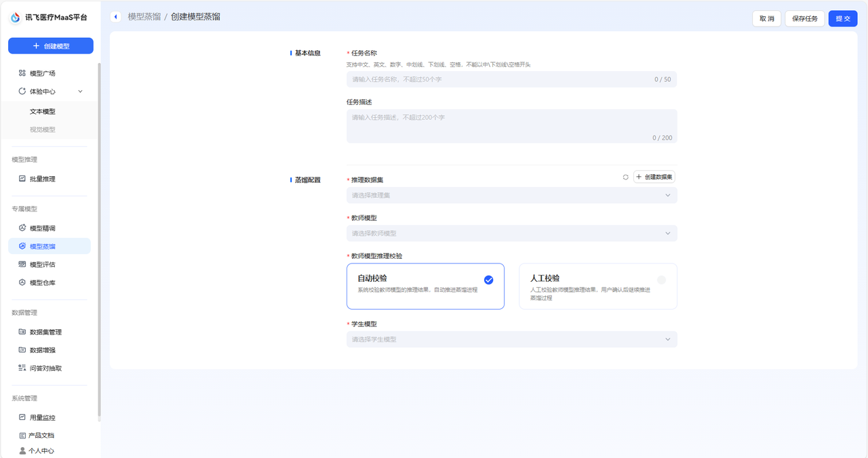Viewport: 868px width, 458px height.
Task: Refresh the 推理数据集 list with refresh icon
Action: [625, 177]
